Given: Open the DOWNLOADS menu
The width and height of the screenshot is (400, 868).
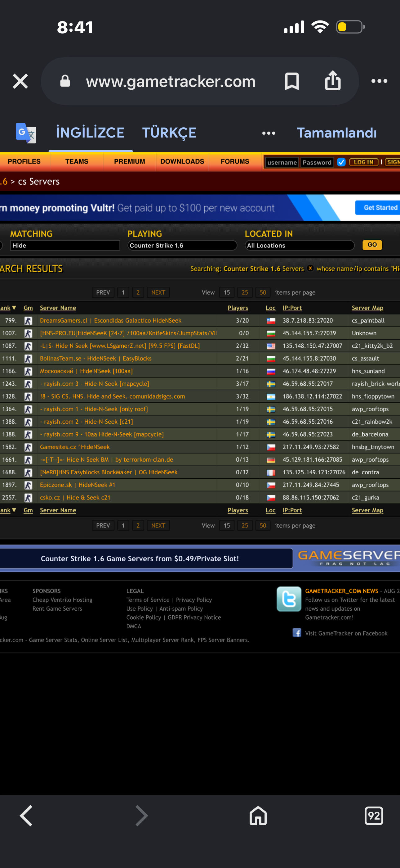Looking at the screenshot, I should point(182,161).
